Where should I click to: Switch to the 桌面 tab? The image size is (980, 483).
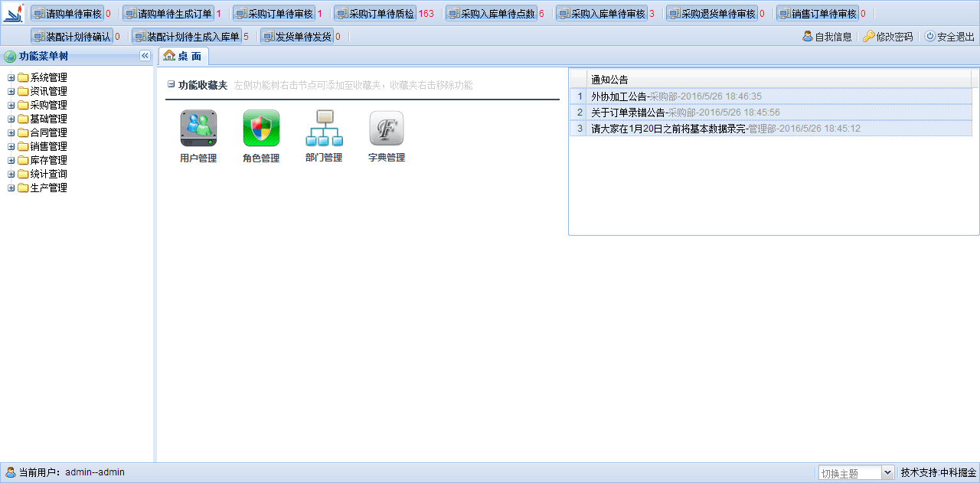183,56
